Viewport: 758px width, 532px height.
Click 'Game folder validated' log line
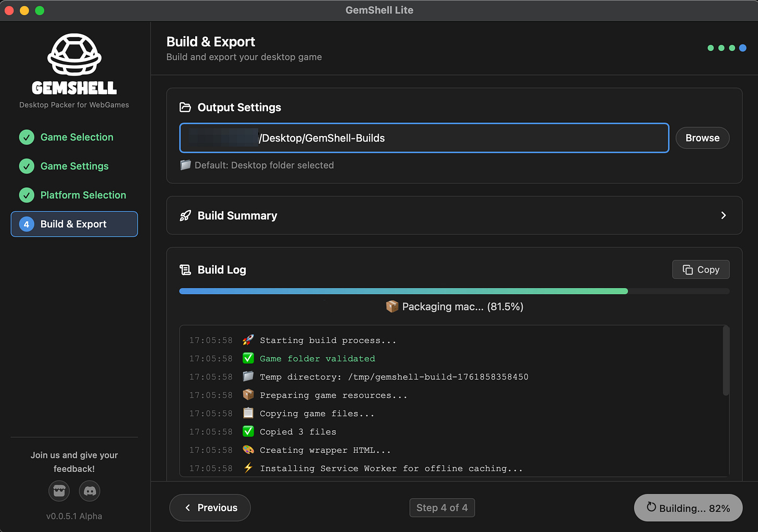[x=318, y=359]
